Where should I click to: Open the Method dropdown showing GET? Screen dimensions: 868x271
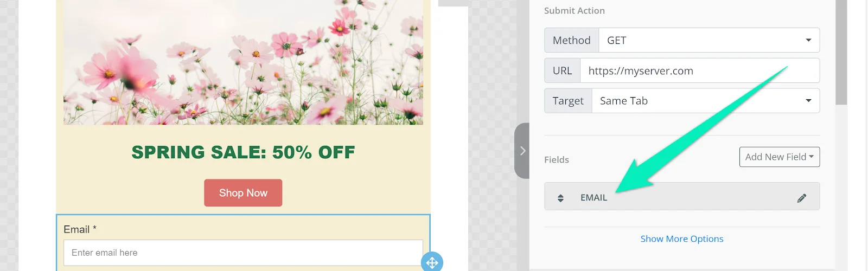[709, 40]
